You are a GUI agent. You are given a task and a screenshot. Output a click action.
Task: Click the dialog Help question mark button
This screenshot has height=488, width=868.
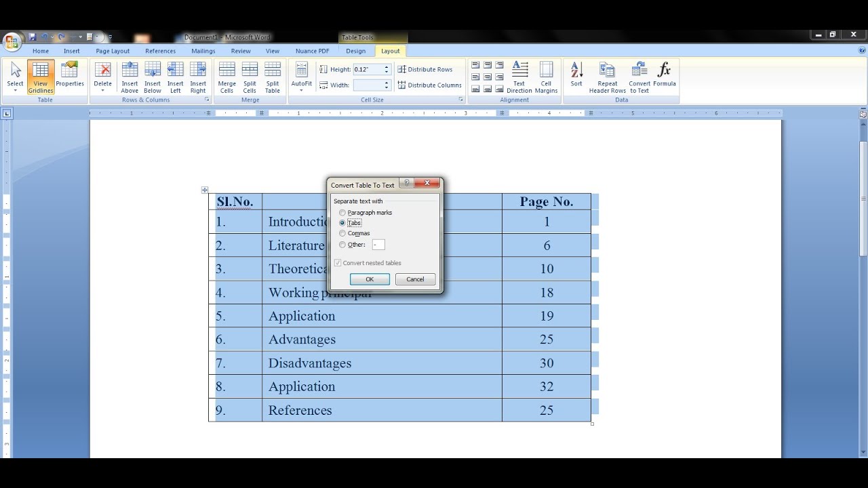point(406,183)
